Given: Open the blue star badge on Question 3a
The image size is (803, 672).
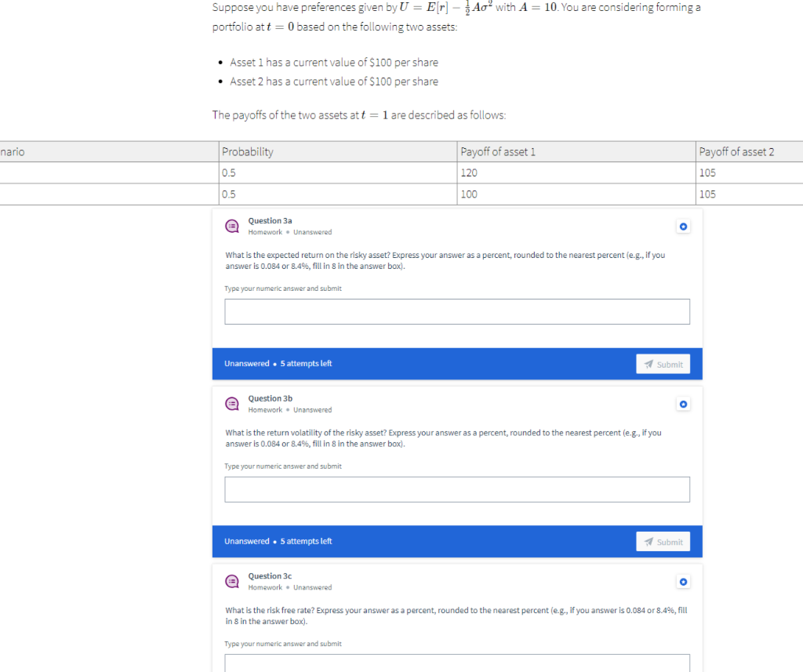Looking at the screenshot, I should (683, 226).
